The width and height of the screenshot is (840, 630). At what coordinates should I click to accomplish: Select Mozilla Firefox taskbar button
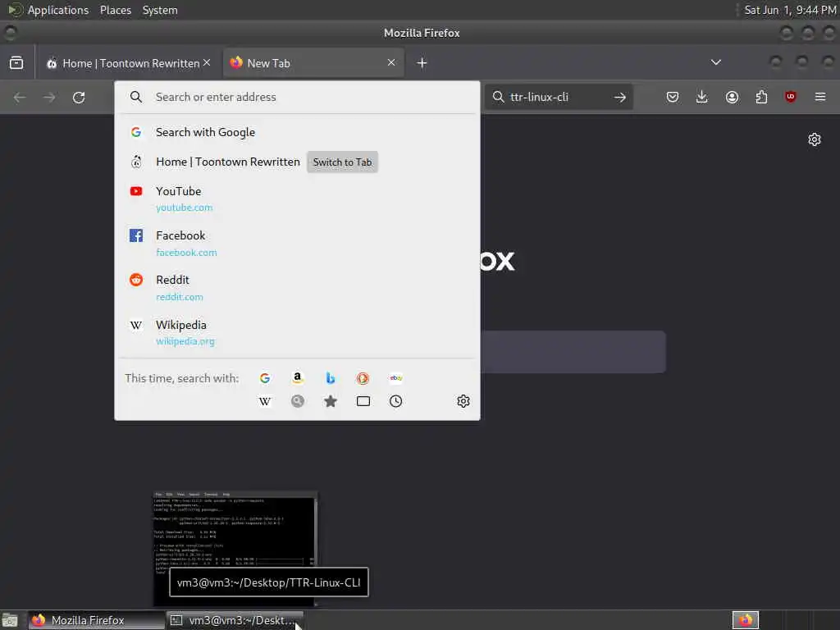97,620
